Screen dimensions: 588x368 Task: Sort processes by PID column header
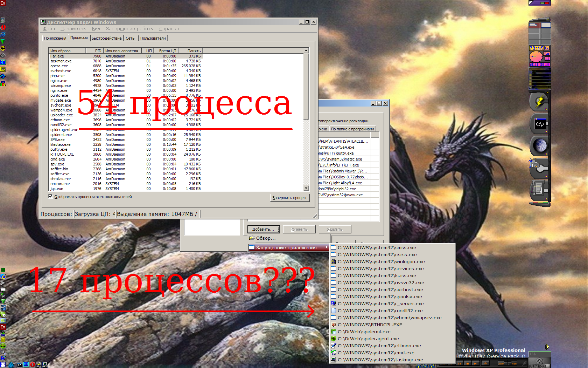point(94,51)
